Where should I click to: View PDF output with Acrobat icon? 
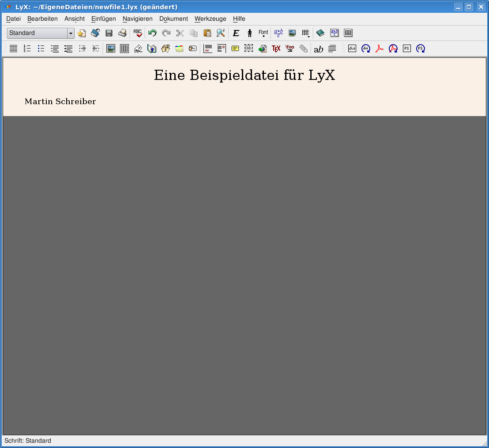point(380,49)
